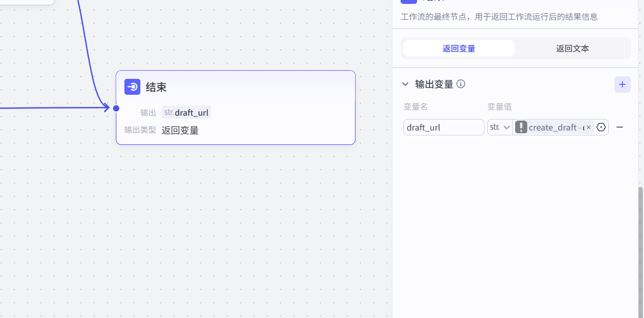Open the str. variable type dropdown
Viewport: 644px width, 318px height.
pos(499,127)
